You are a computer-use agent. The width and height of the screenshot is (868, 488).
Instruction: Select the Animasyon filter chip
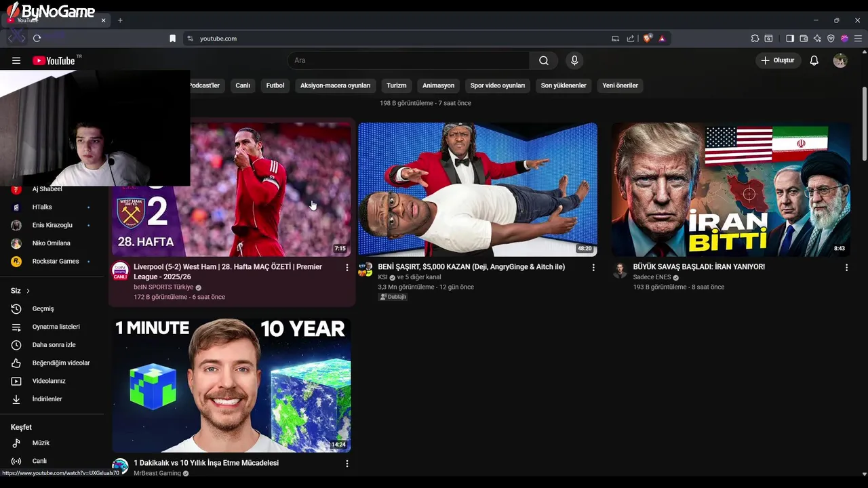[439, 85]
